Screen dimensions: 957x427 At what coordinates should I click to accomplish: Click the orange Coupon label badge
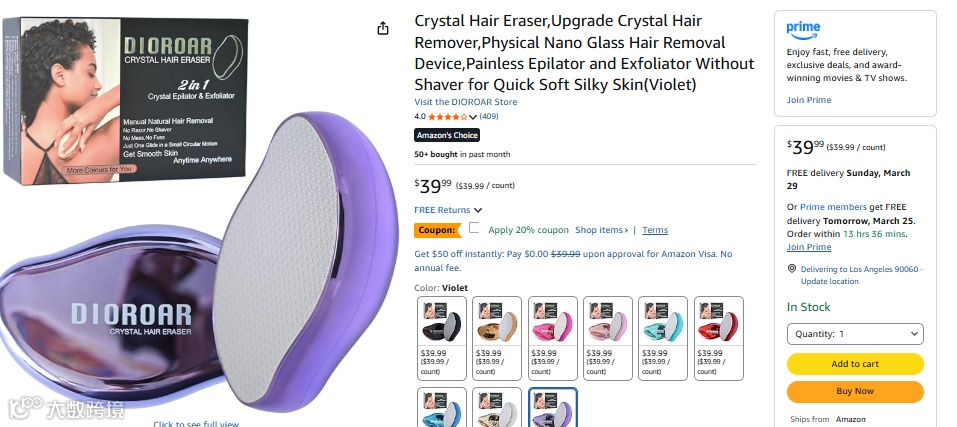coord(437,230)
